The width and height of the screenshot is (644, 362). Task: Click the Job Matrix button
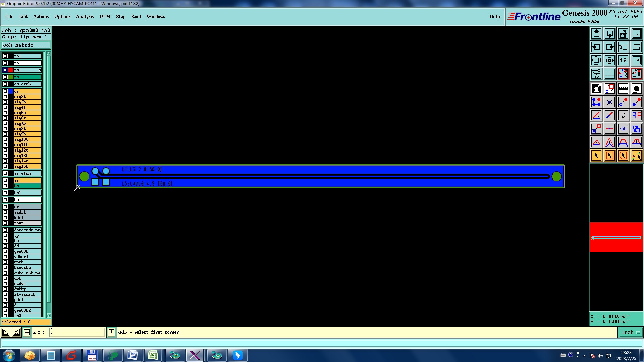coord(26,45)
